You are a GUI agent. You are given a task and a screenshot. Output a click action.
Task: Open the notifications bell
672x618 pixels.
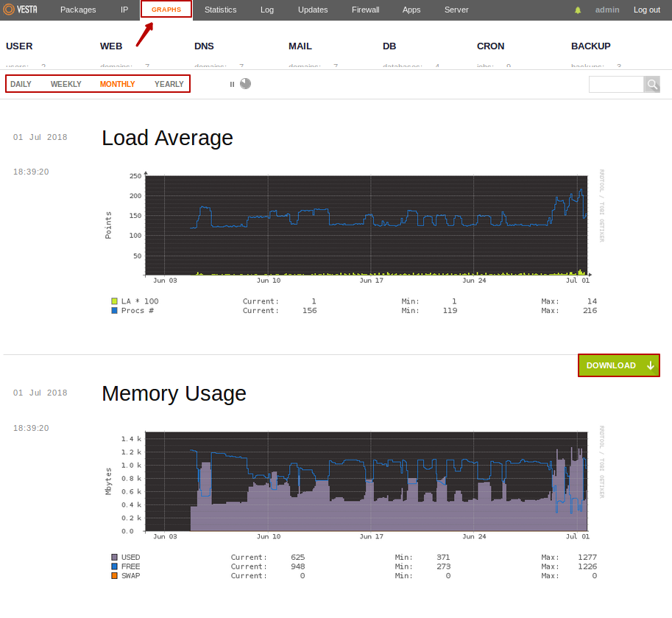pos(578,10)
